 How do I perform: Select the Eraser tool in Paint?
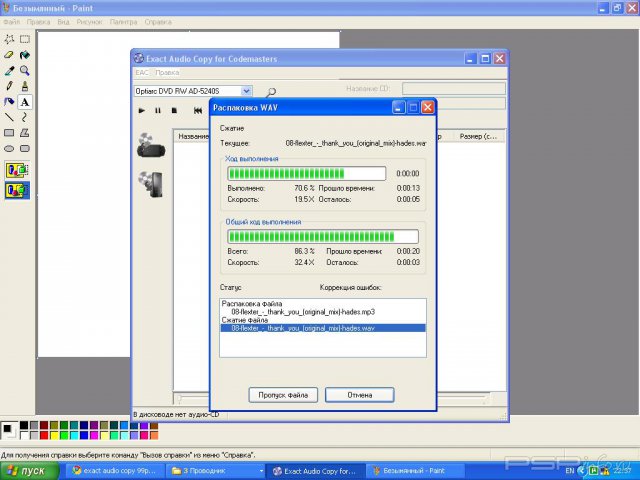pos(9,55)
